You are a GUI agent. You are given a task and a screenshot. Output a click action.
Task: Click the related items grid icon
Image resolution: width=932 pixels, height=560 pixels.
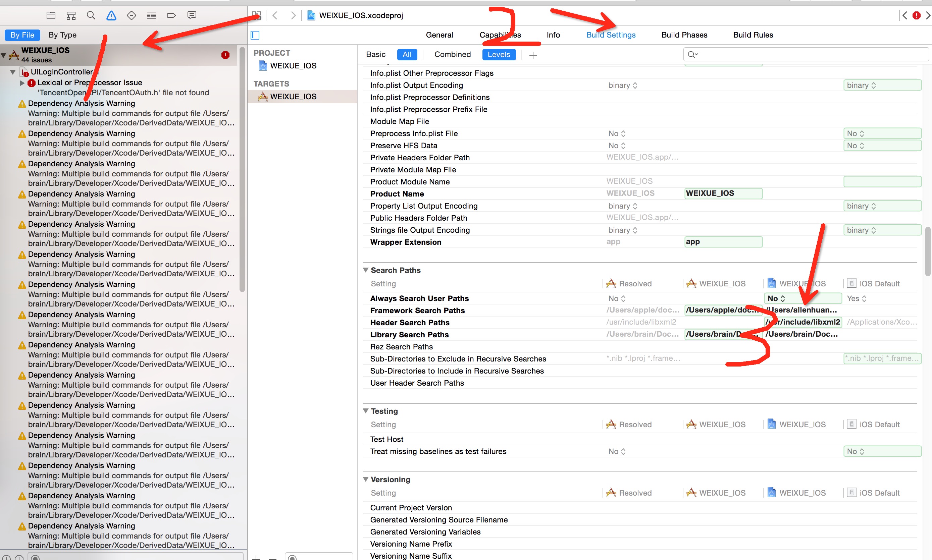click(x=256, y=15)
